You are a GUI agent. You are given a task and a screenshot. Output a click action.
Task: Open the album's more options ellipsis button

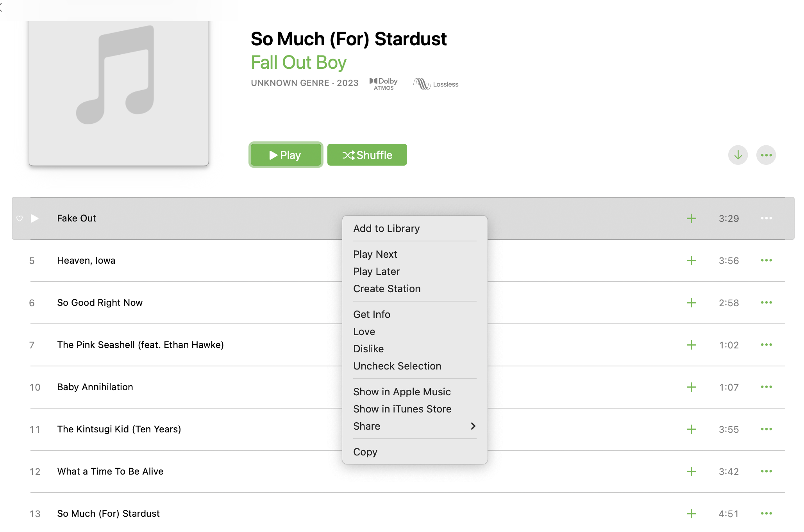click(x=766, y=155)
